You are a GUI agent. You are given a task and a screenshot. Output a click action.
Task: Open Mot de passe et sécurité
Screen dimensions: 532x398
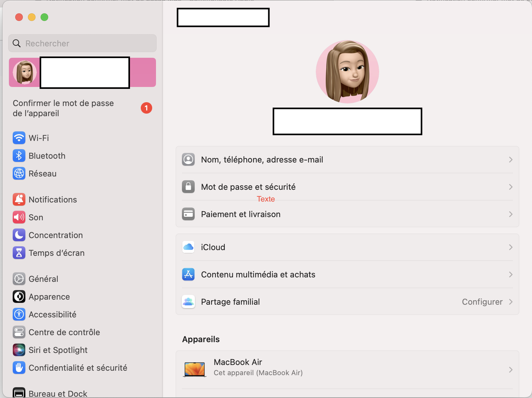(347, 187)
